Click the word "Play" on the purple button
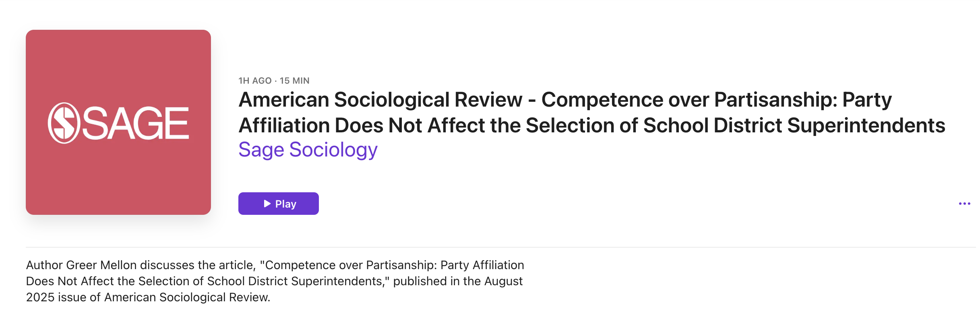This screenshot has width=980, height=317. [x=286, y=204]
